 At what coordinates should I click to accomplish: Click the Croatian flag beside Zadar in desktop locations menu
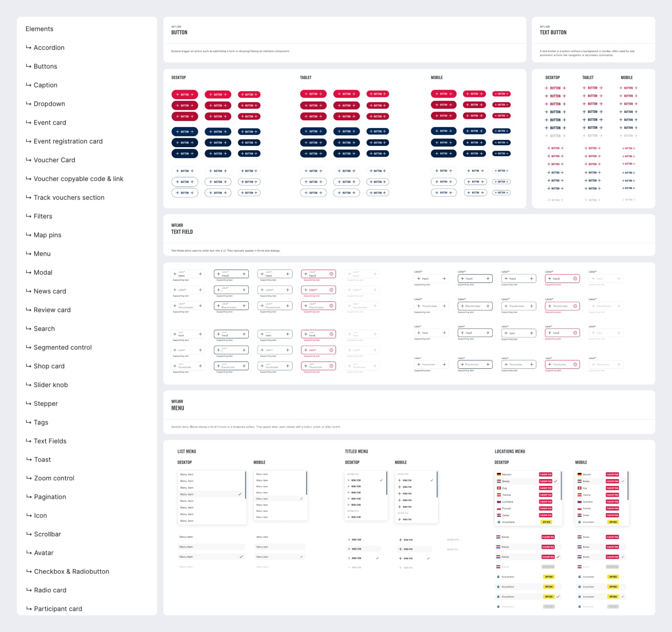point(499,515)
